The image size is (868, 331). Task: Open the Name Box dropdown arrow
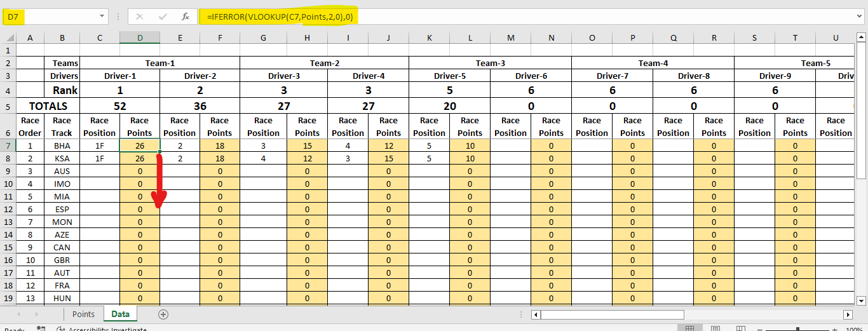(x=103, y=17)
